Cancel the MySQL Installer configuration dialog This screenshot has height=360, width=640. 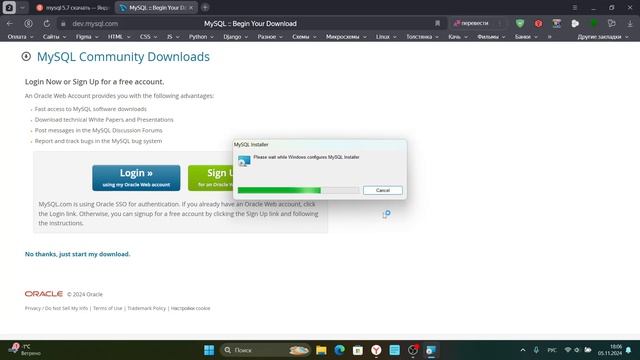[x=382, y=190]
